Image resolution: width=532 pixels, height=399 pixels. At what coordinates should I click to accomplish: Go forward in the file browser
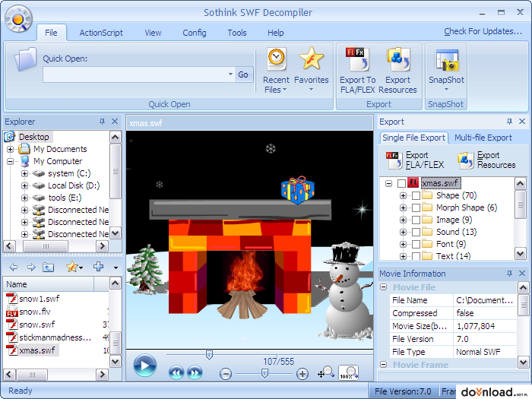(31, 268)
